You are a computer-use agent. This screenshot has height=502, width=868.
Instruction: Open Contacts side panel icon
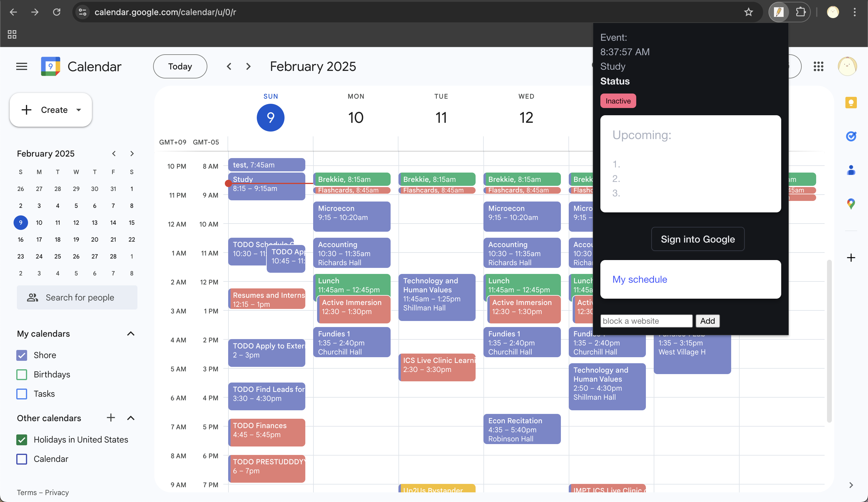pyautogui.click(x=851, y=170)
